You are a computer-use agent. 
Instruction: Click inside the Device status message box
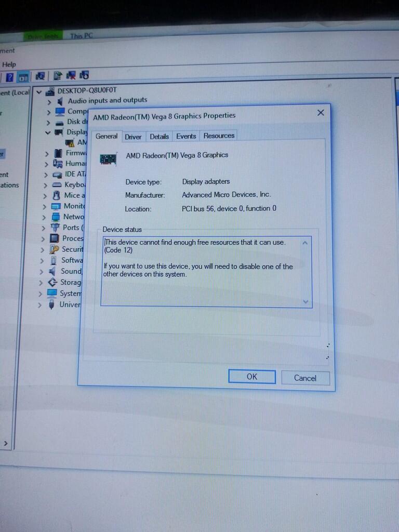tap(206, 272)
